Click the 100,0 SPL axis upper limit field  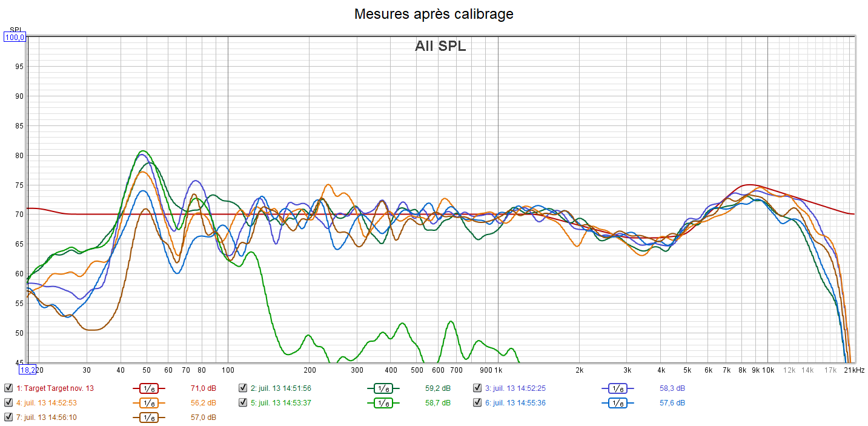tap(15, 38)
